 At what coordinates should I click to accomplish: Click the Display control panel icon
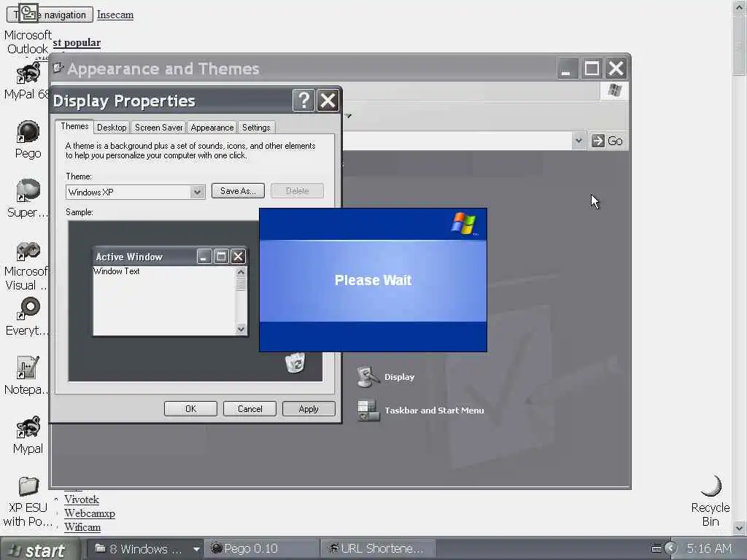click(368, 377)
